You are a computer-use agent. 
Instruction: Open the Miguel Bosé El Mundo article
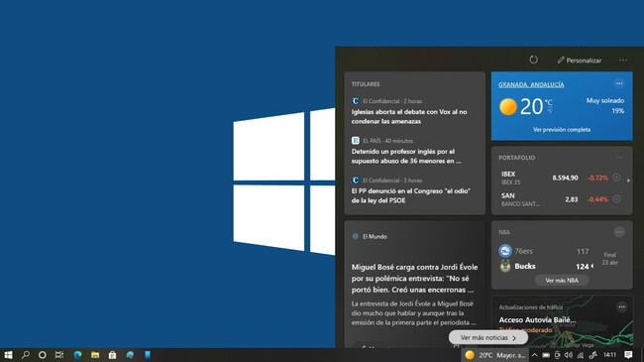tap(414, 279)
